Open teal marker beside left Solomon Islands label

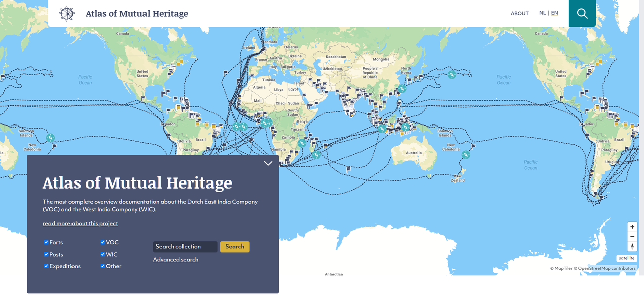point(50,138)
